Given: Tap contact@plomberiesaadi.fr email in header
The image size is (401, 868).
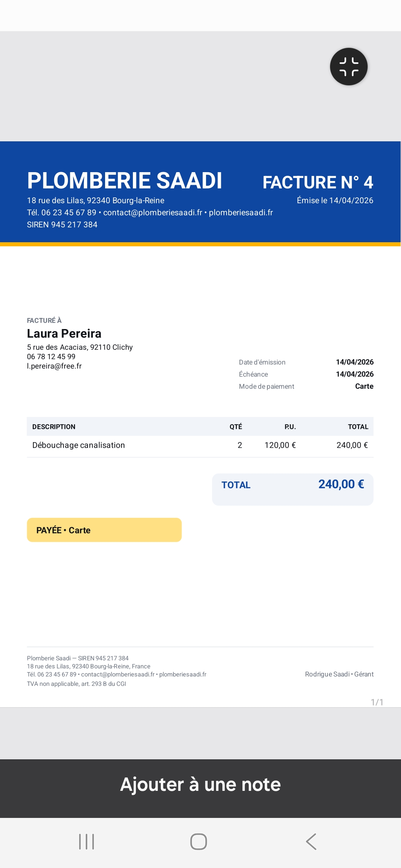Looking at the screenshot, I should point(153,213).
